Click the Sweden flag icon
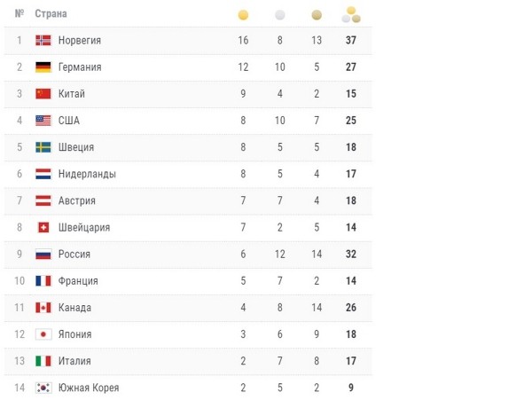 pos(43,147)
